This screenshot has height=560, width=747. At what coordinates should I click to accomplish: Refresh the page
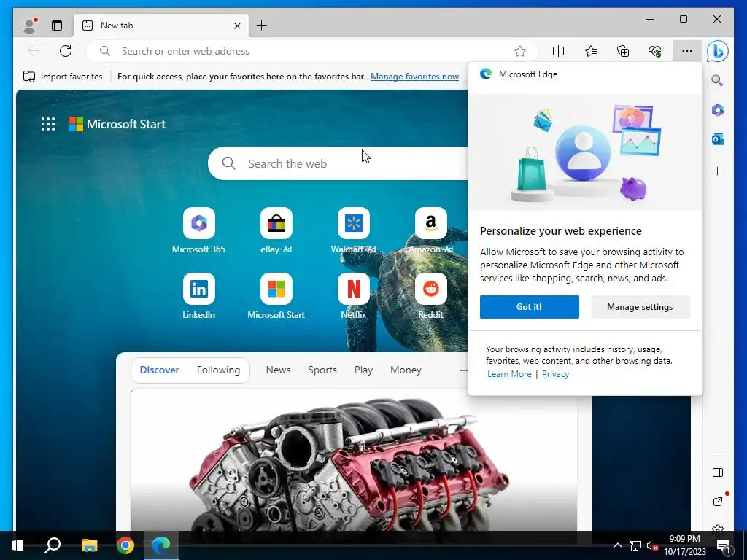(x=66, y=51)
